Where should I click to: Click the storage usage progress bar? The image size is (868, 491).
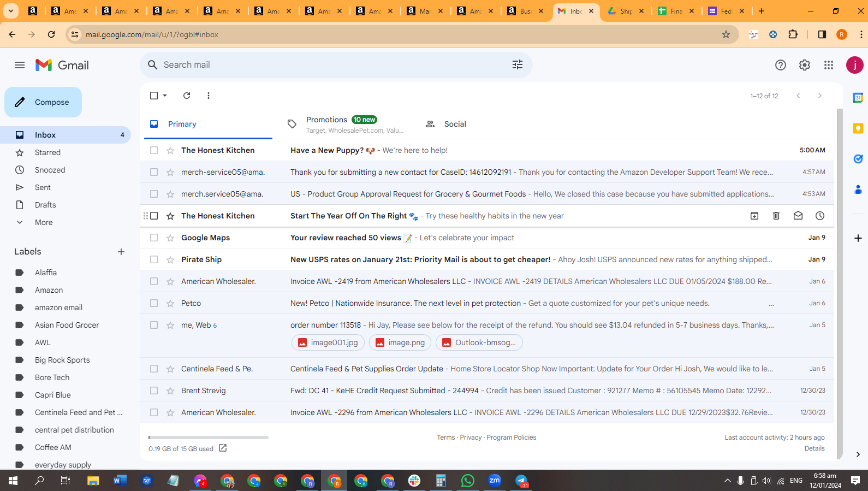point(209,437)
